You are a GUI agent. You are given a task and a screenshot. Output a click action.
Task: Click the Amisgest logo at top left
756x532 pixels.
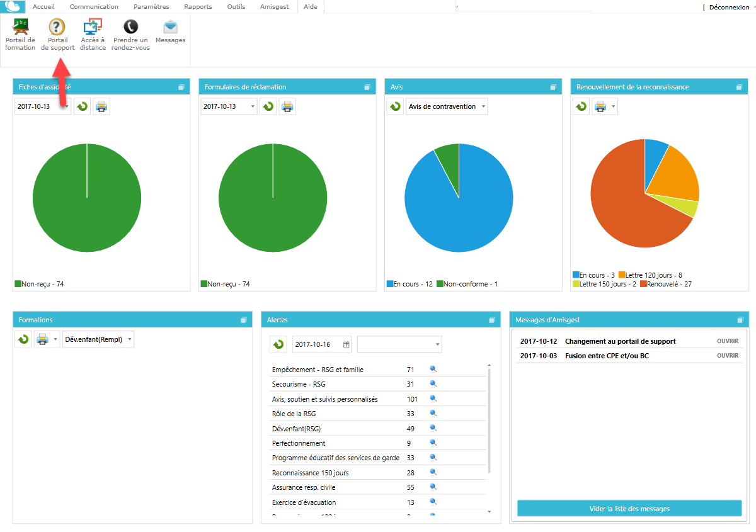click(13, 7)
